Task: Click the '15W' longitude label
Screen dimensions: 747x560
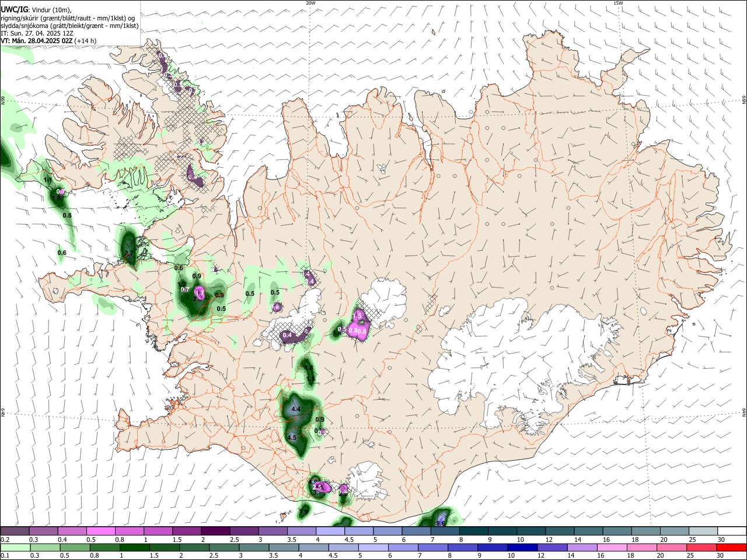Action: click(618, 3)
